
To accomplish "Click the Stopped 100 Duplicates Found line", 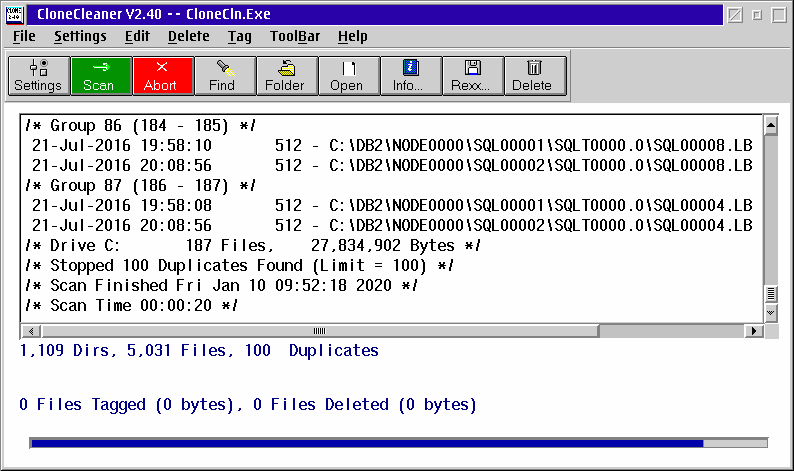I will pos(240,265).
